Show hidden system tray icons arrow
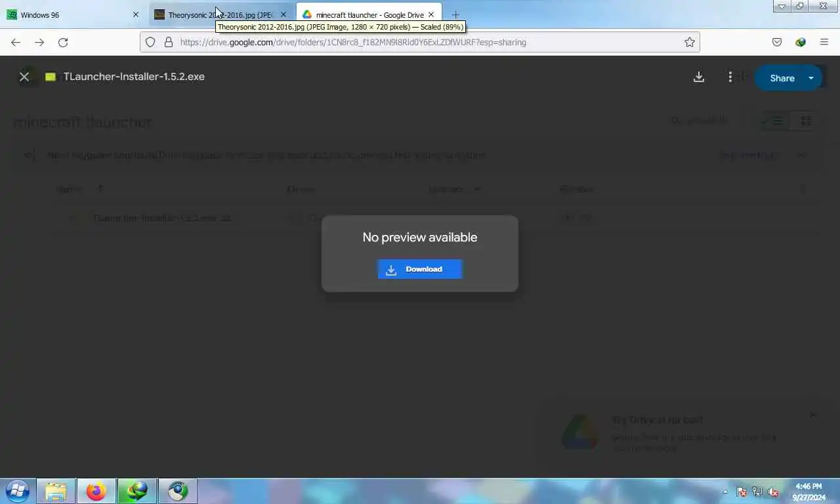840x504 pixels. [725, 492]
